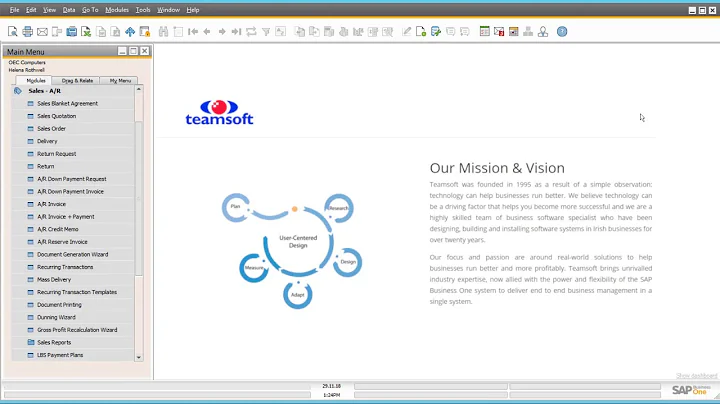
Task: Click the teamsoft logo
Action: click(219, 112)
